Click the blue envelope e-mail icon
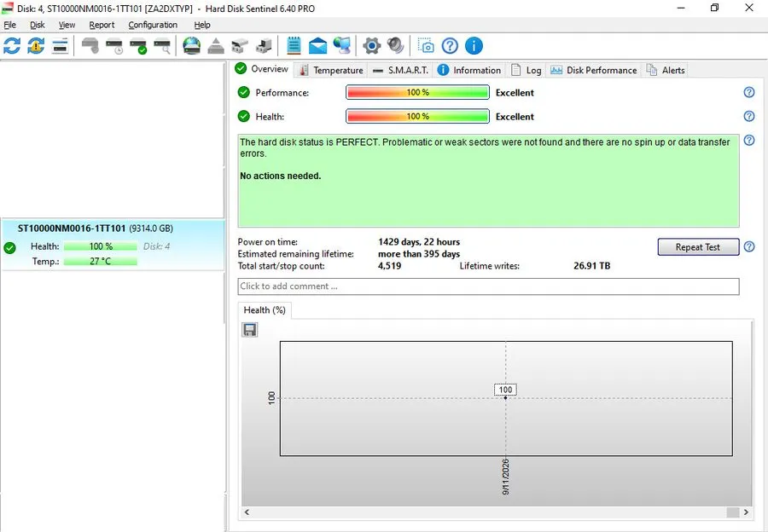 (318, 46)
